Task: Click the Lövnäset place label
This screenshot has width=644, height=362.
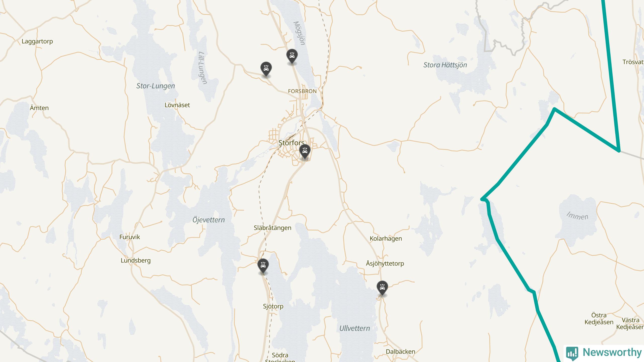Action: [x=177, y=105]
